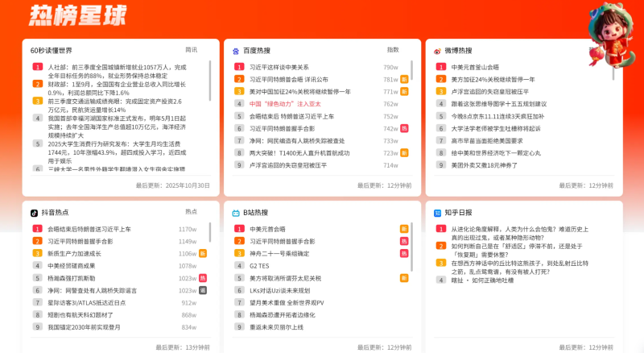Open Weibo item 大学法学老师被学生吐槽称将起诉
Image resolution: width=644 pixels, height=353 pixels.
pos(496,128)
